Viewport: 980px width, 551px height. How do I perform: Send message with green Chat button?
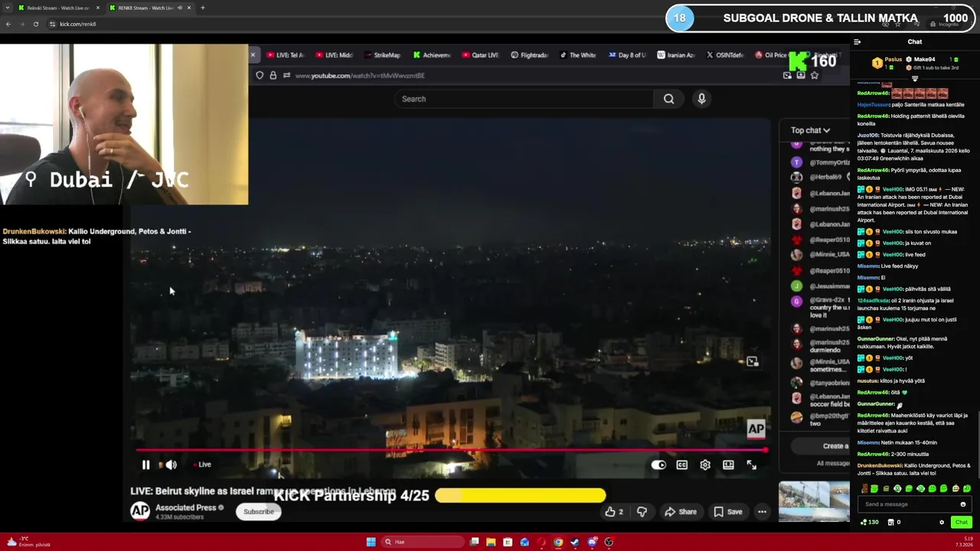coord(961,522)
